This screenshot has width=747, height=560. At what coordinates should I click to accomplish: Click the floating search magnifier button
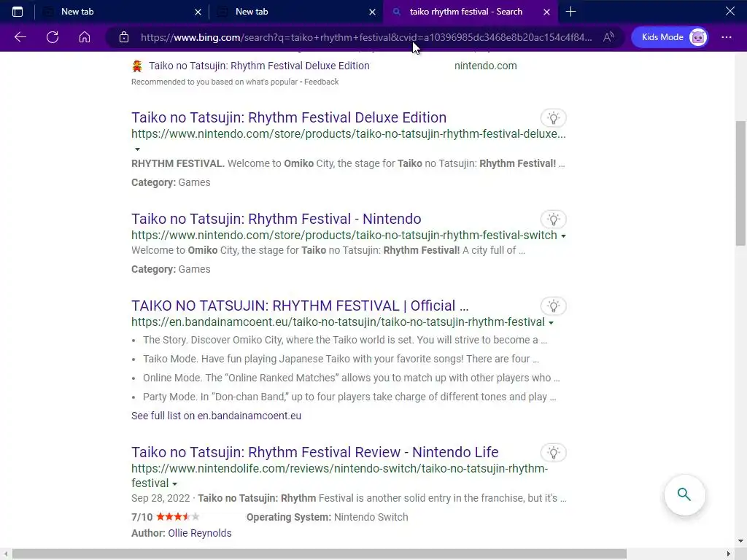point(684,495)
